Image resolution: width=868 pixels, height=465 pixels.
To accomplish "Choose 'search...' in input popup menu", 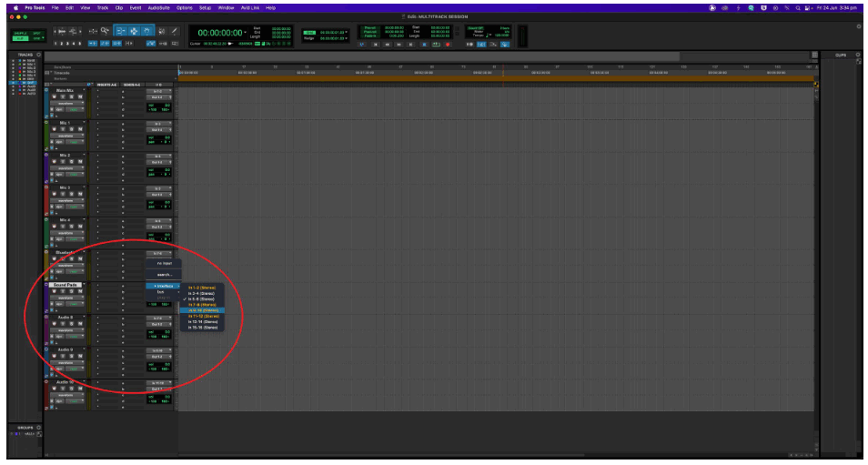I will point(164,274).
